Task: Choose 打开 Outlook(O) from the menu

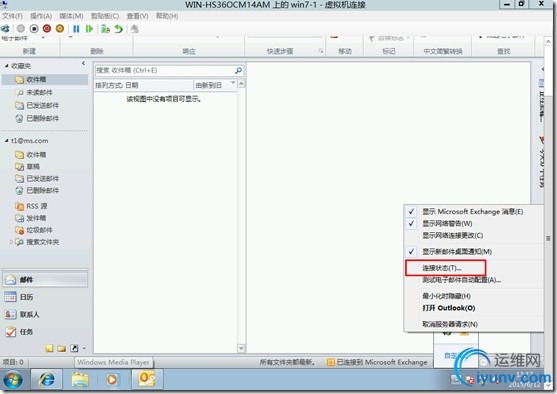Action: 474,308
